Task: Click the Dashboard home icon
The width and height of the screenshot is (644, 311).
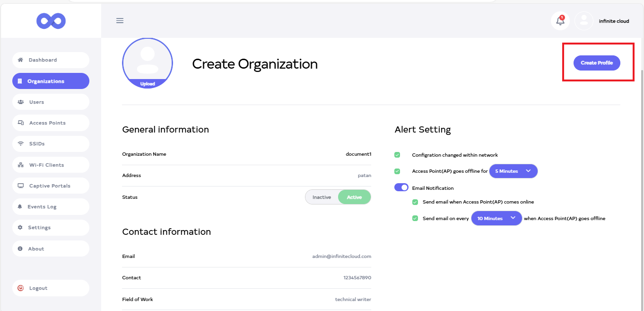Action: 20,60
